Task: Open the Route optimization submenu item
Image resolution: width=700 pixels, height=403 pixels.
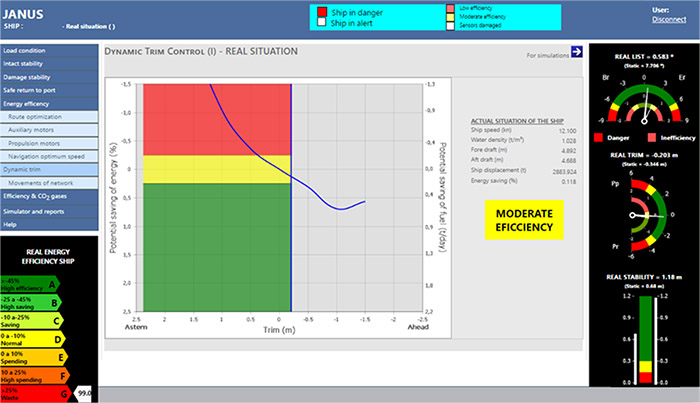Action: 54,117
